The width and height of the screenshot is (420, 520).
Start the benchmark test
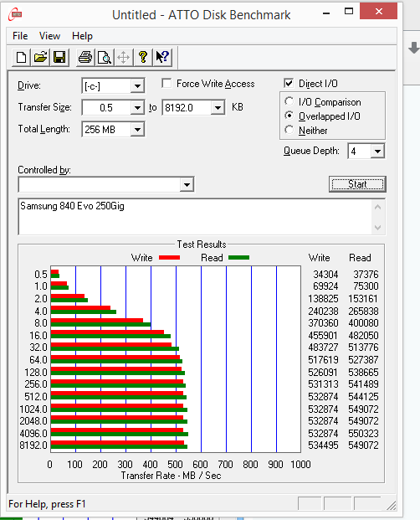tap(357, 184)
